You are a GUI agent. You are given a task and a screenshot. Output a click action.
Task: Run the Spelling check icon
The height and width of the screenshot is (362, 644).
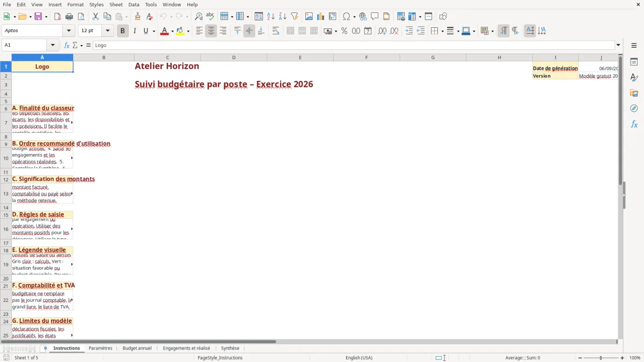coord(210,17)
